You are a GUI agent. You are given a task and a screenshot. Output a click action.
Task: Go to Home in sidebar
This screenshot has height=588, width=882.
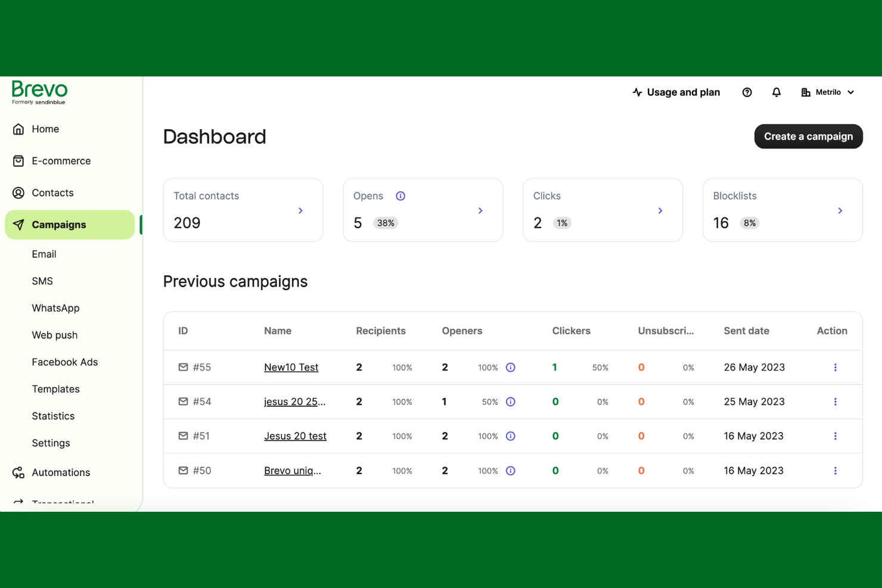(45, 129)
